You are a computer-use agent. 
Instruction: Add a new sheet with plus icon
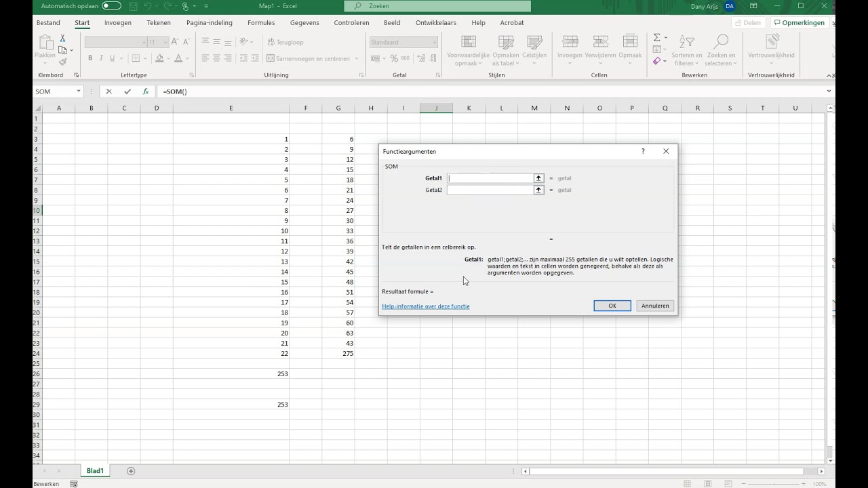[131, 471]
